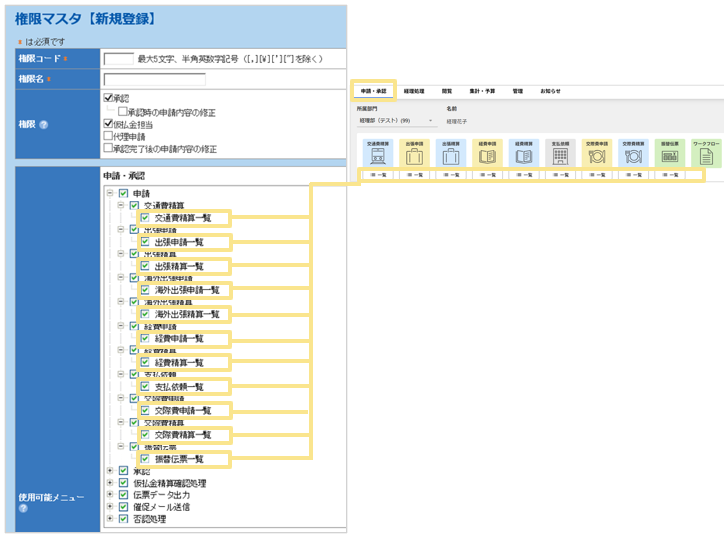Enable the 代理申請 checkbox

[x=108, y=136]
